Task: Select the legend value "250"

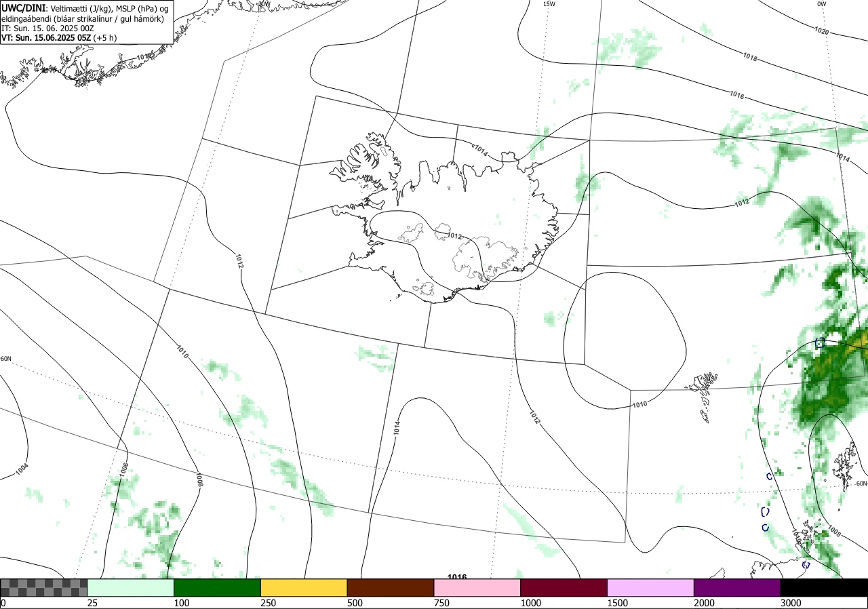Action: point(269,603)
